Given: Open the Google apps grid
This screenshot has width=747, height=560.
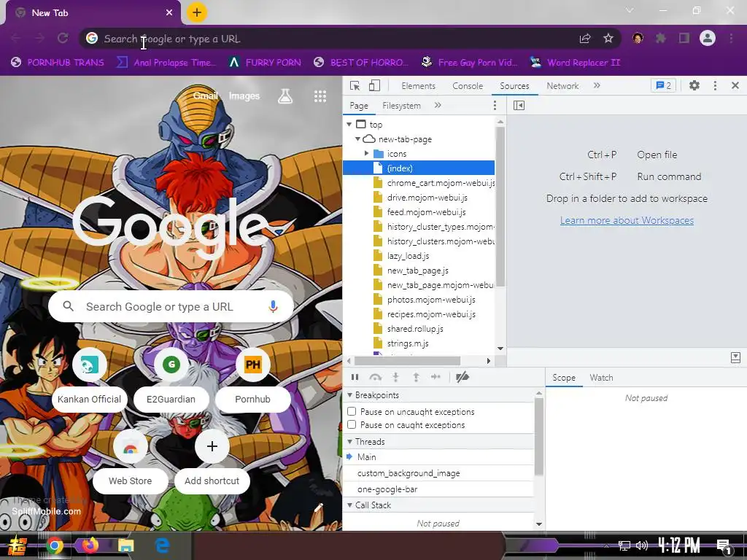Looking at the screenshot, I should click(320, 97).
